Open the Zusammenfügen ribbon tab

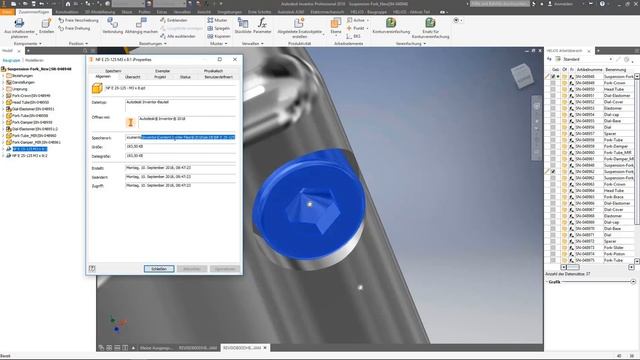[33, 12]
